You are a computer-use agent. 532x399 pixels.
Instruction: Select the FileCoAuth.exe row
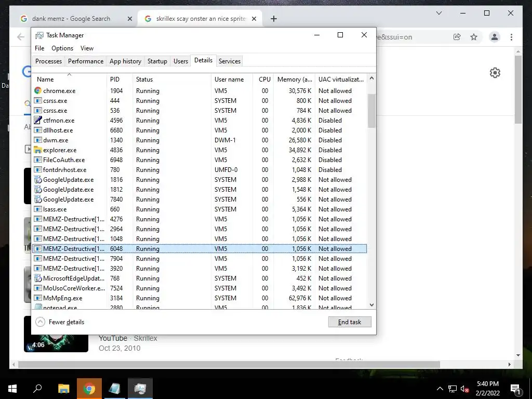(x=199, y=160)
